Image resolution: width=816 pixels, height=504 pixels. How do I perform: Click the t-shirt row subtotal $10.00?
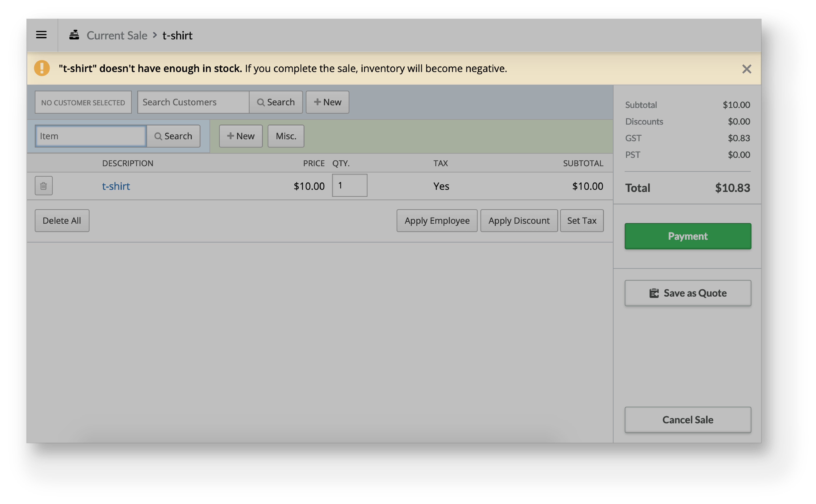[x=588, y=186]
